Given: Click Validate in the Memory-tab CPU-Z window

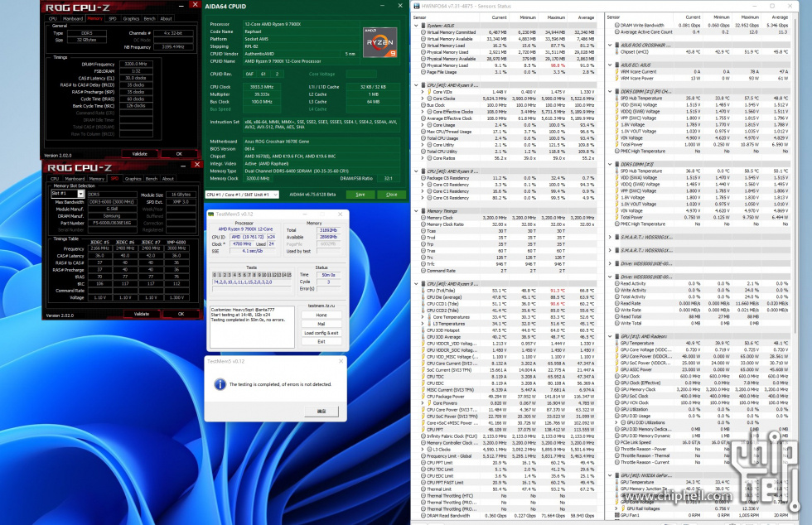Looking at the screenshot, I should pos(140,154).
